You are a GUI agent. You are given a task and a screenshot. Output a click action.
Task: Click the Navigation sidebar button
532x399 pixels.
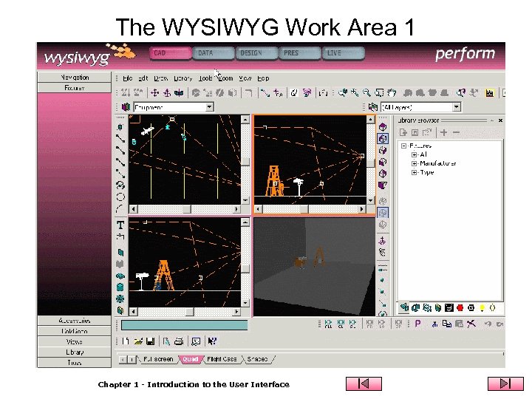point(75,78)
